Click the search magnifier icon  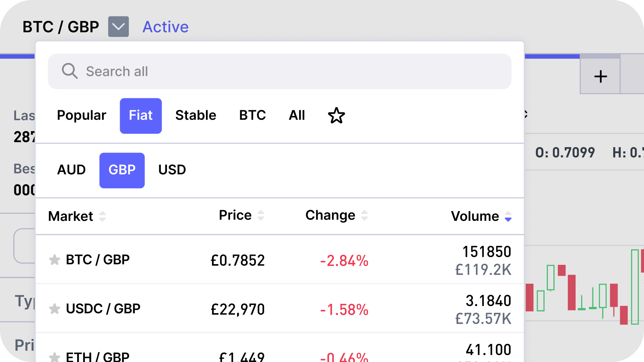pos(69,71)
